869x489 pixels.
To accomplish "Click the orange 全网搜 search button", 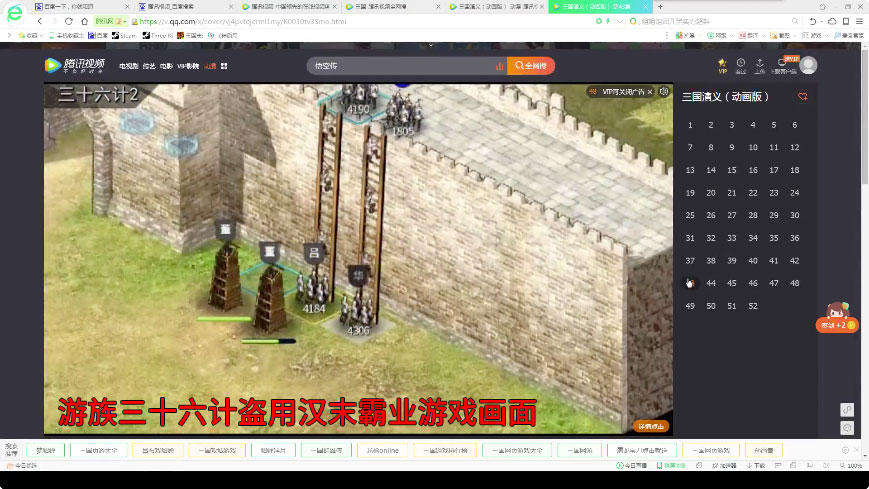I will [531, 65].
